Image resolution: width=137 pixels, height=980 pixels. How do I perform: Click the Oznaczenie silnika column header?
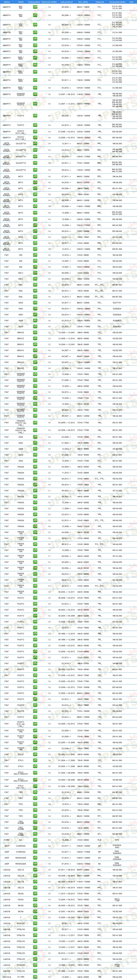tap(117, 2)
